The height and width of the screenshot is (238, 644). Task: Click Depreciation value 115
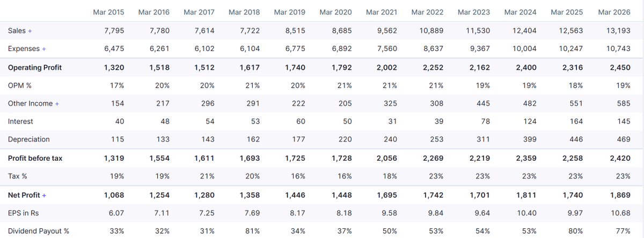click(x=118, y=139)
